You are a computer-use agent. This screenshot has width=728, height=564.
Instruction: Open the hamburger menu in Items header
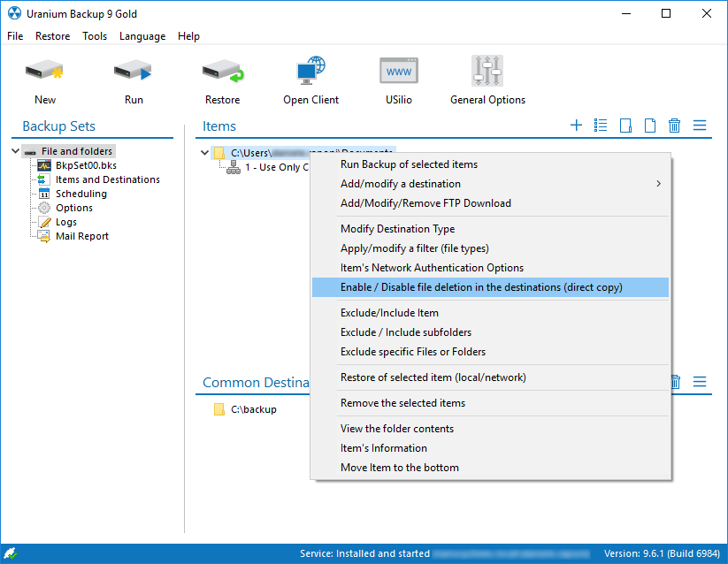[x=699, y=126]
